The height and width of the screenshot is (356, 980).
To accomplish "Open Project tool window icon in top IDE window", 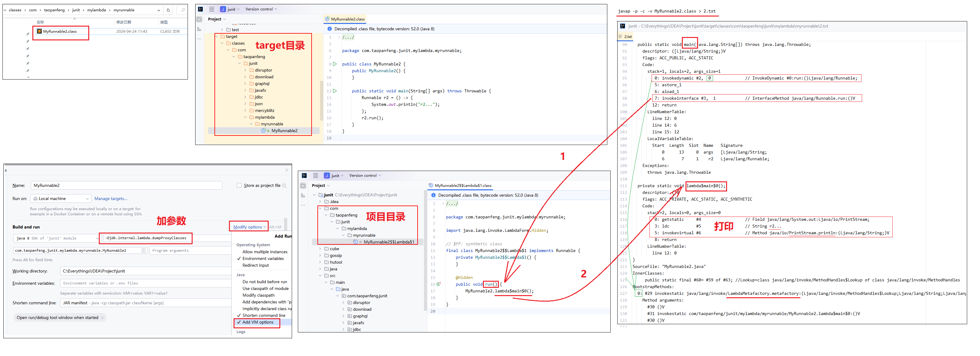I will 199,19.
